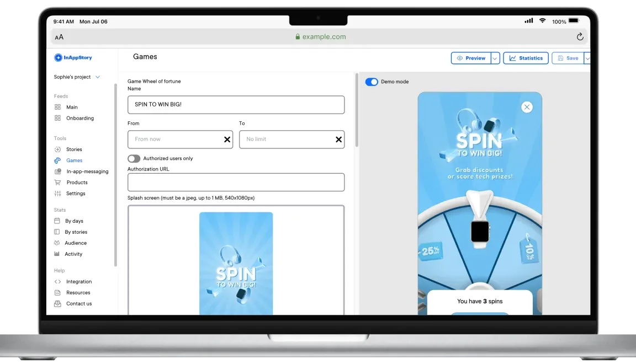636x364 pixels.
Task: Click the Stories icon in sidebar
Action: 57,149
